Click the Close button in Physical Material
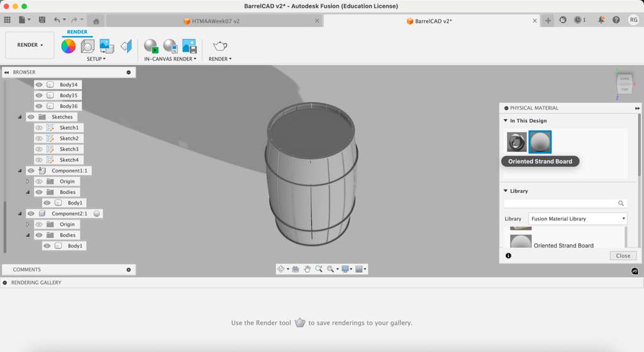The width and height of the screenshot is (644, 352). click(623, 256)
